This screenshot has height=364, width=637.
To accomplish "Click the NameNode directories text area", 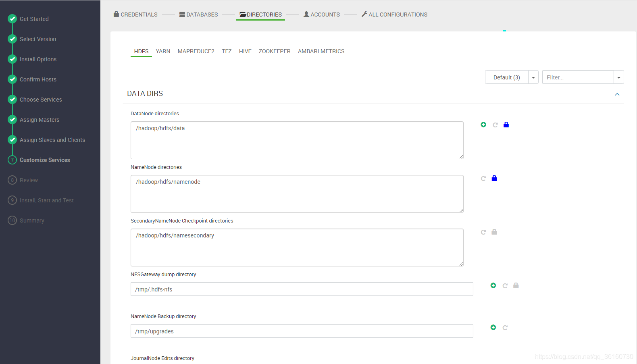I will pyautogui.click(x=297, y=194).
